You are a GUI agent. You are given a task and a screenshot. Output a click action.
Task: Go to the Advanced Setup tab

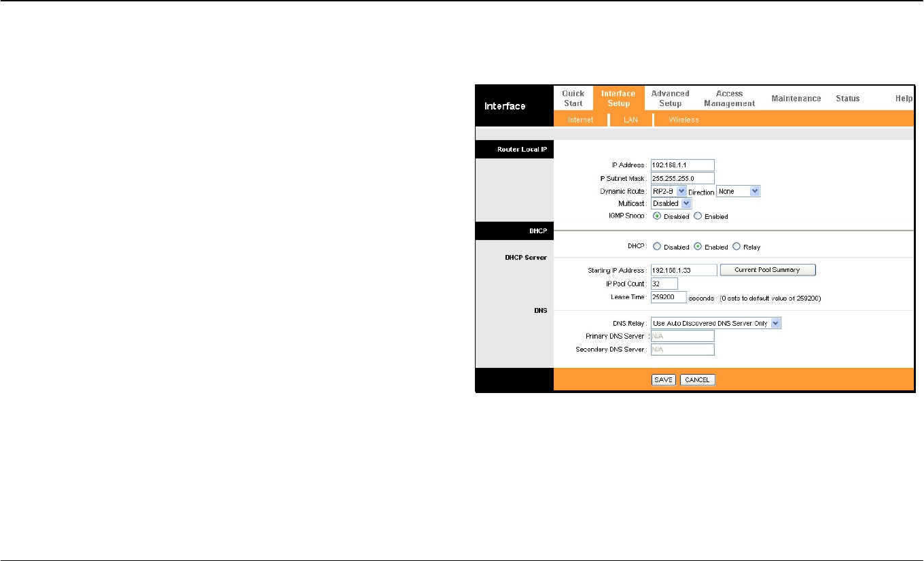pos(670,99)
